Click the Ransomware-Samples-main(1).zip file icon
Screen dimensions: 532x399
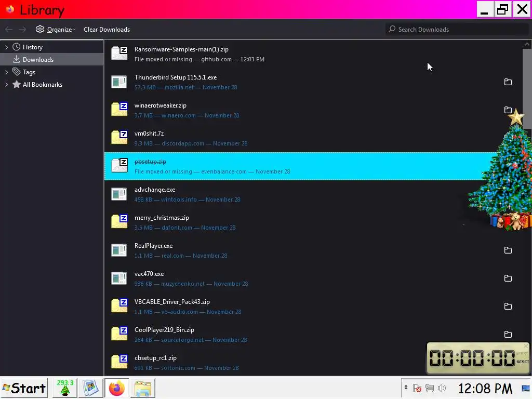pyautogui.click(x=119, y=54)
